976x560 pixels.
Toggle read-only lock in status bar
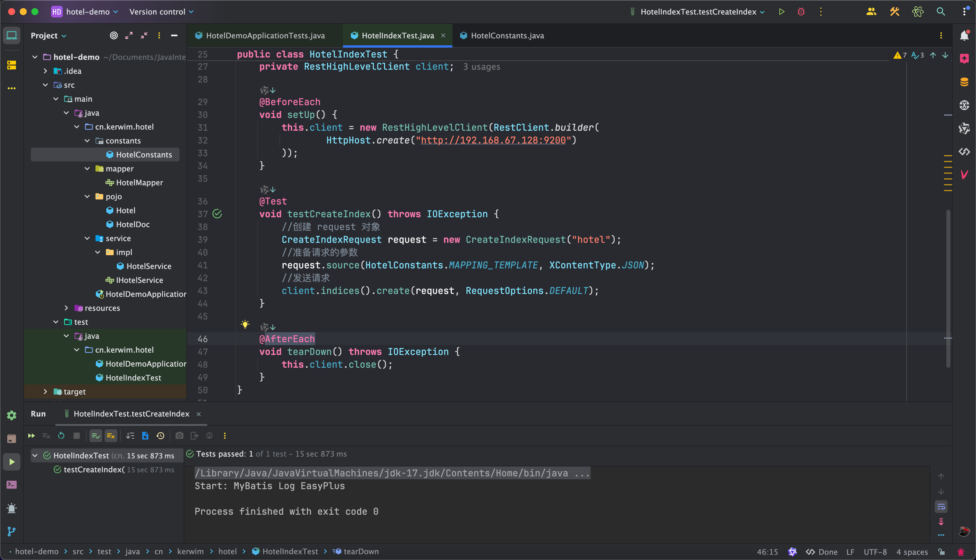tap(941, 552)
